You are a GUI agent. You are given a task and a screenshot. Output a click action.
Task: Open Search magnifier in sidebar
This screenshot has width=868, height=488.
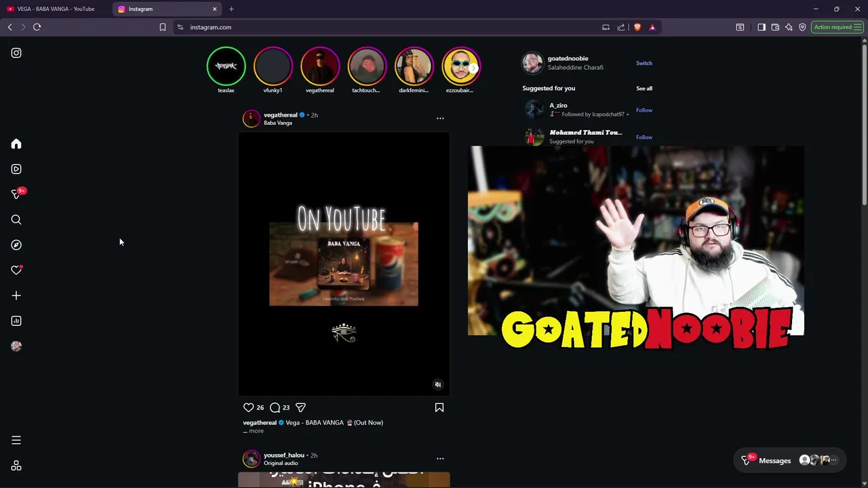click(16, 220)
